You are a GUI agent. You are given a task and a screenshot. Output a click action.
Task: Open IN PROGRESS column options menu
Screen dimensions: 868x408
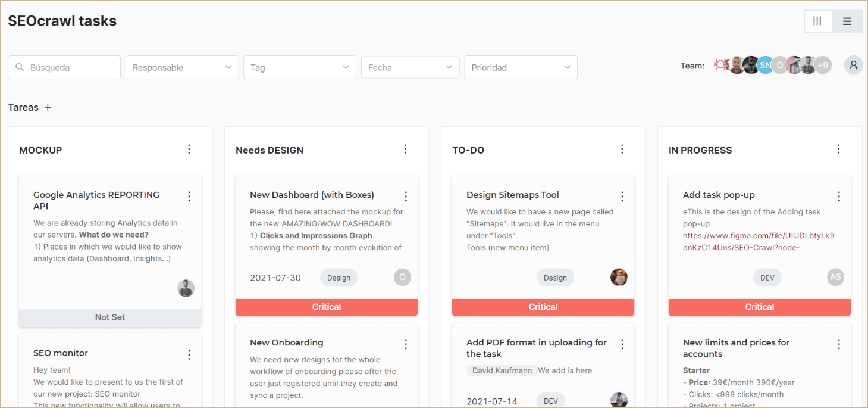point(839,149)
